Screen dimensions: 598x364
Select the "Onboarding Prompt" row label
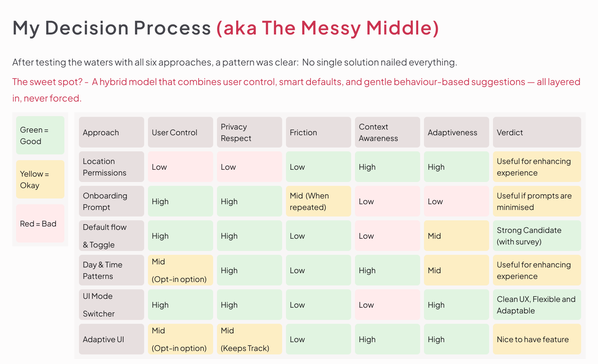(111, 201)
